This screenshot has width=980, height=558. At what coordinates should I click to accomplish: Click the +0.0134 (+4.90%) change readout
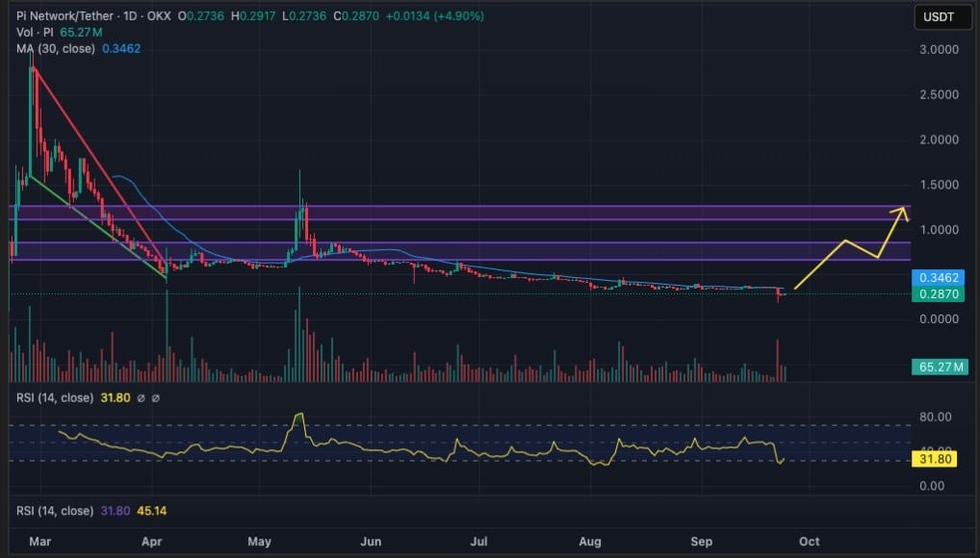(434, 16)
